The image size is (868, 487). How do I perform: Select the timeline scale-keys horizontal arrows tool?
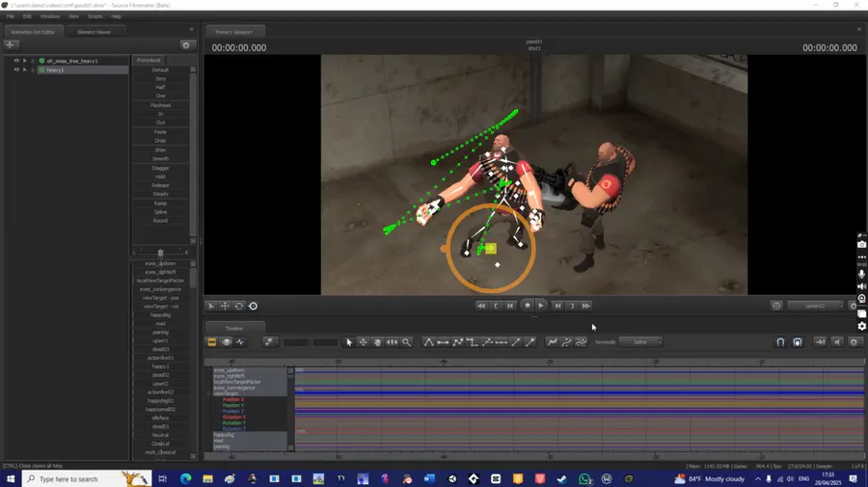[392, 342]
